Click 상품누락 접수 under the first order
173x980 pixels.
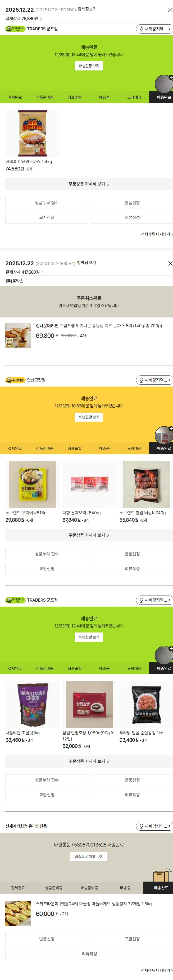[x=47, y=203]
